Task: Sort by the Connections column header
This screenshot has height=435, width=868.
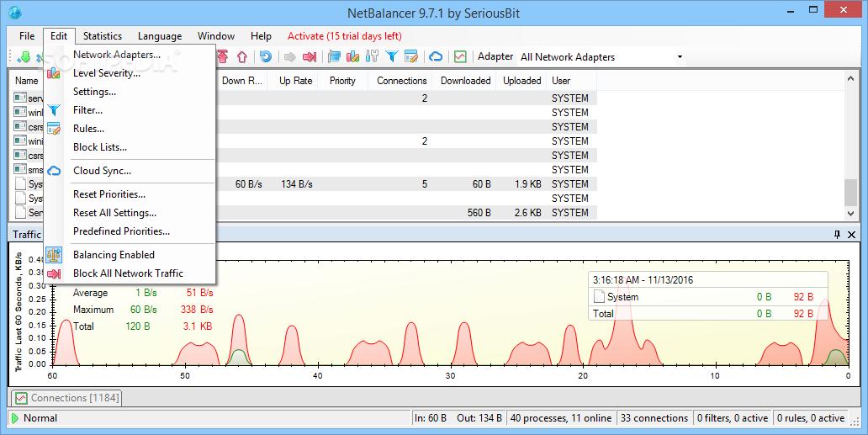Action: tap(401, 81)
